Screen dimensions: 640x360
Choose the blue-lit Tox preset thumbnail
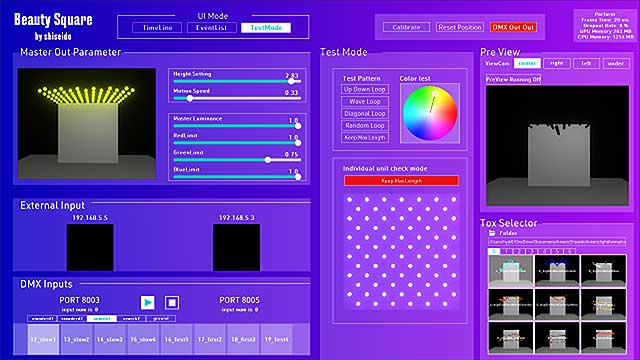click(x=557, y=271)
